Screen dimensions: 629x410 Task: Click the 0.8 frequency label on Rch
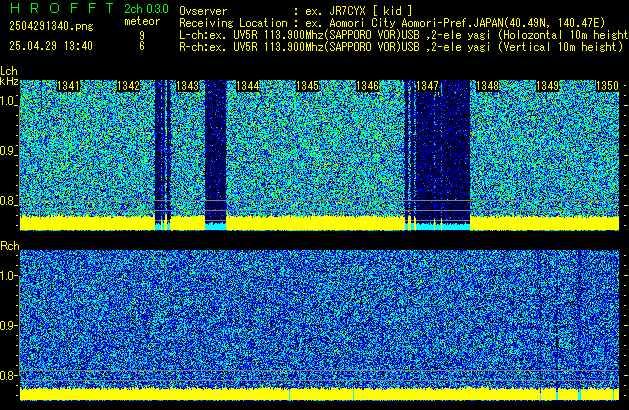tap(8, 375)
